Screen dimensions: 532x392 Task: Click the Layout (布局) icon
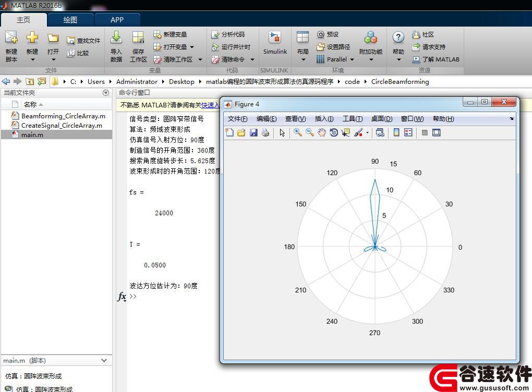[303, 38]
